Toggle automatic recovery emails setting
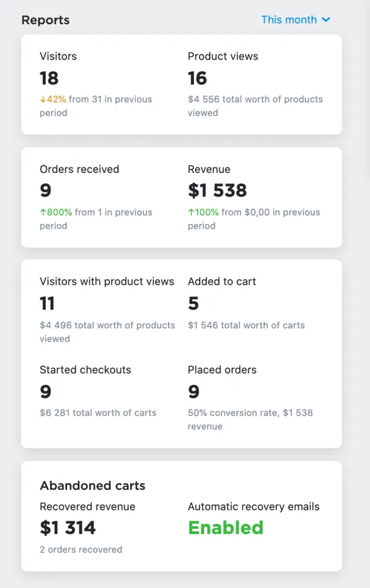370x588 pixels. [x=225, y=528]
